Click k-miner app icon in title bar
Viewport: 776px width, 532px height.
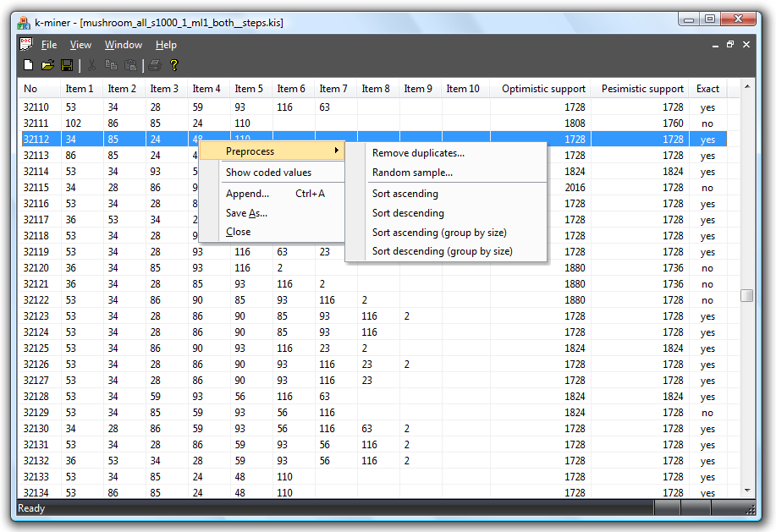(x=24, y=23)
